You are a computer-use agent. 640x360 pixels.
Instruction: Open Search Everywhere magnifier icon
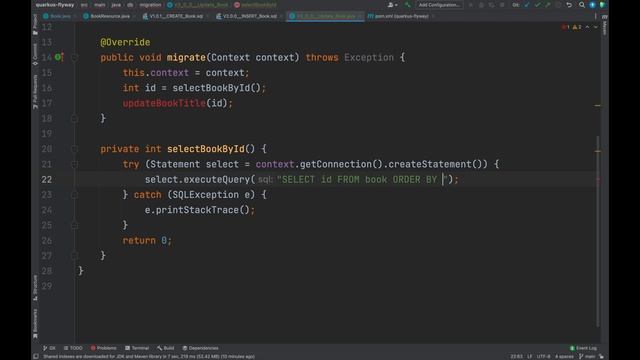coord(582,5)
